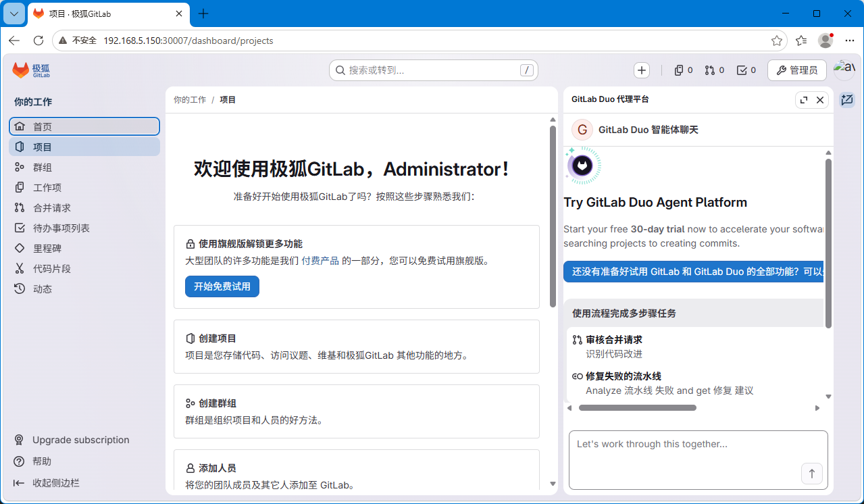The width and height of the screenshot is (864, 504).
Task: Open the tab actions dropdown
Action: click(14, 14)
